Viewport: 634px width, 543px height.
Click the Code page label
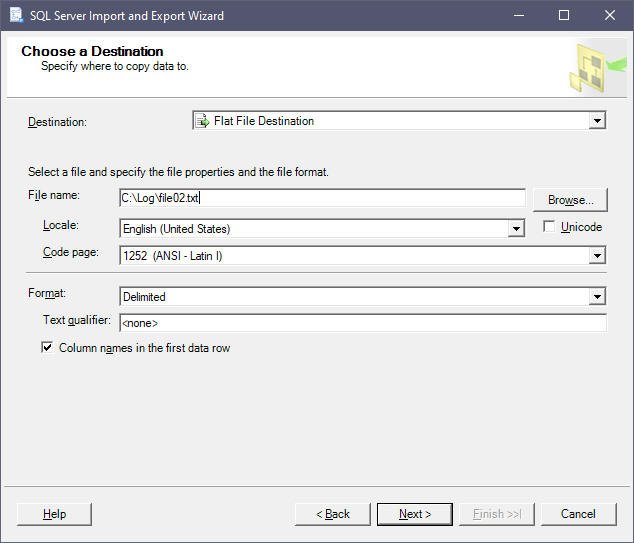(71, 252)
